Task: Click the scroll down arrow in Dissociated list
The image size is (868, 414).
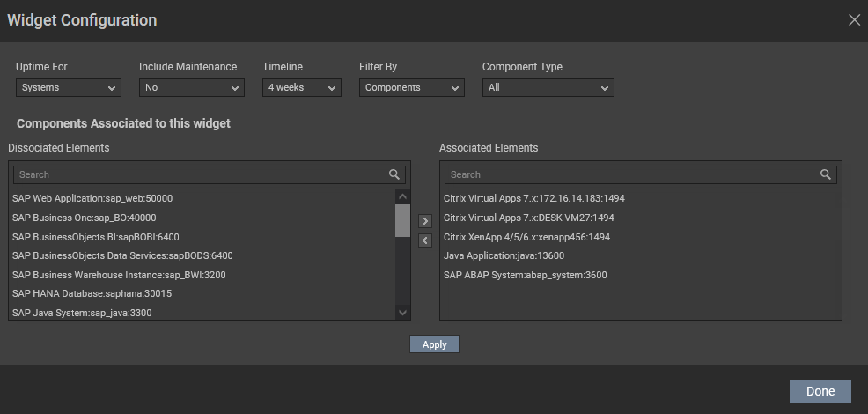Action: [x=402, y=313]
